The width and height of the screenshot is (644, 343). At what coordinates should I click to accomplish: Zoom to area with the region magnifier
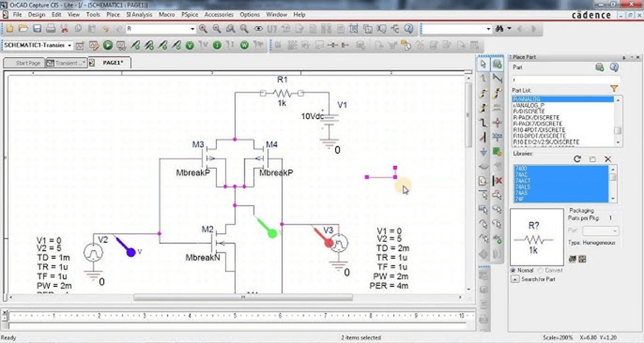(231, 29)
